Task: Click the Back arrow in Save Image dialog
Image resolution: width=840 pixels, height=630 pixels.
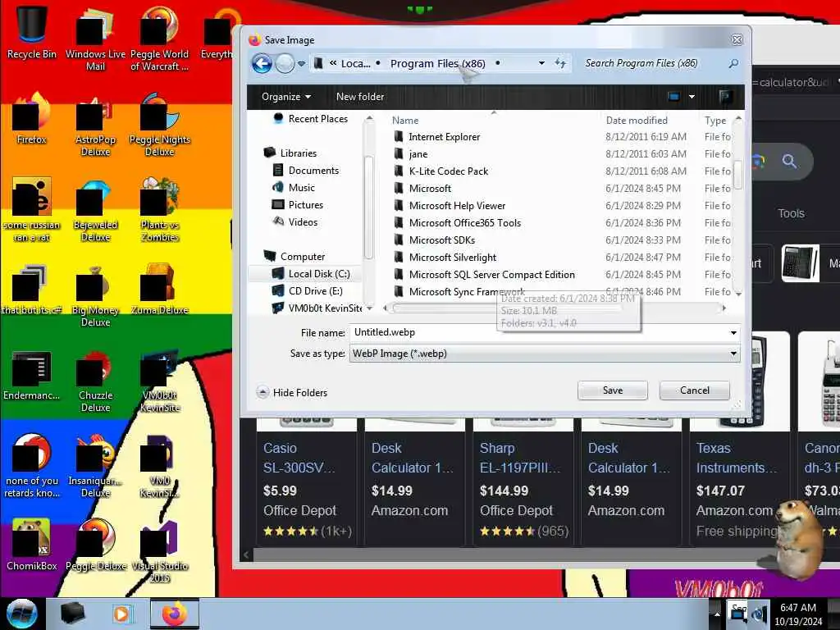Action: pyautogui.click(x=262, y=64)
